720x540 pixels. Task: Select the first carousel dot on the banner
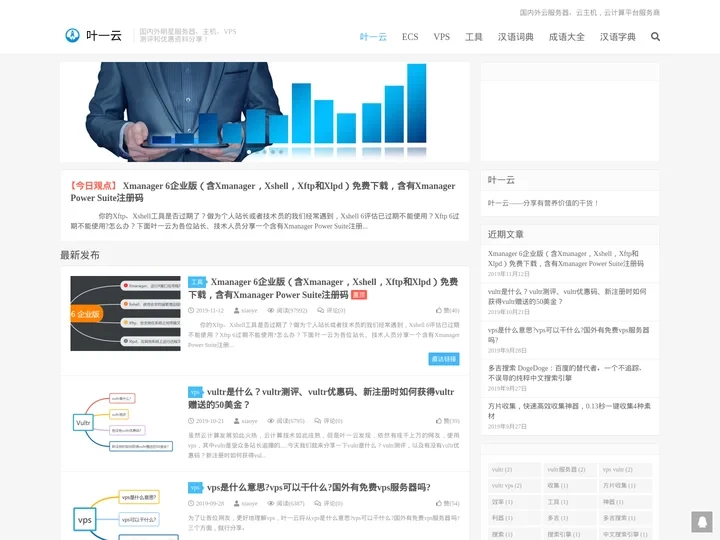(249, 152)
